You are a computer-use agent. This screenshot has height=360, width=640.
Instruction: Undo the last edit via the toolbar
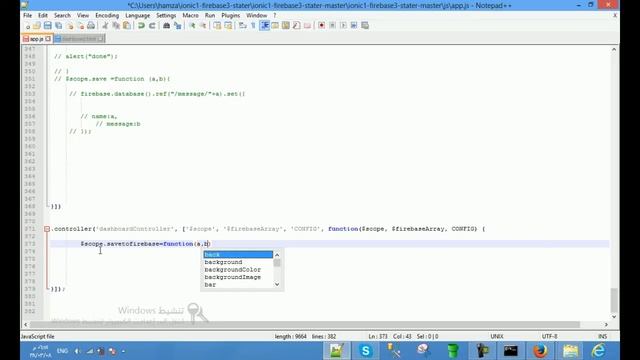(141, 26)
